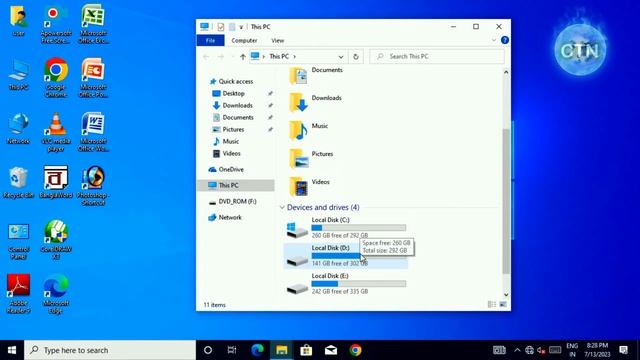
Task: Open the Videos folder in main pane
Action: [x=309, y=186]
